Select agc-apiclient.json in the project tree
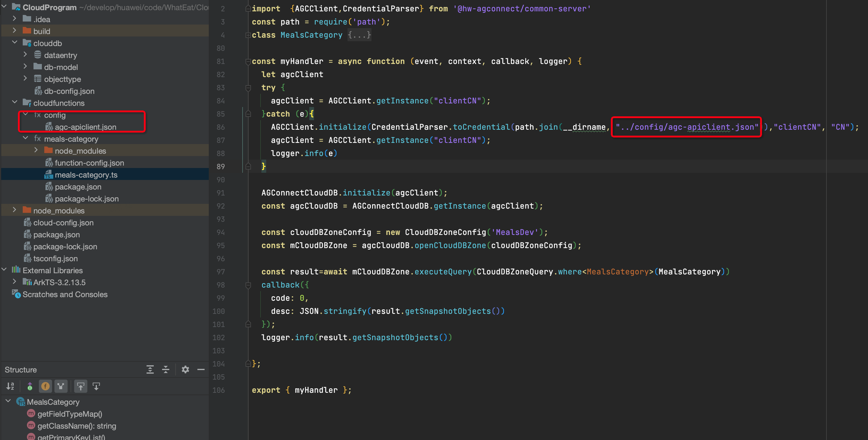This screenshot has width=868, height=440. pyautogui.click(x=86, y=127)
